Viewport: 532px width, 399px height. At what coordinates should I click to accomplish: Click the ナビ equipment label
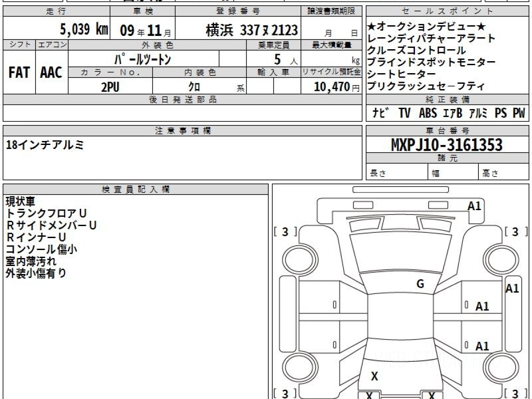click(x=381, y=113)
